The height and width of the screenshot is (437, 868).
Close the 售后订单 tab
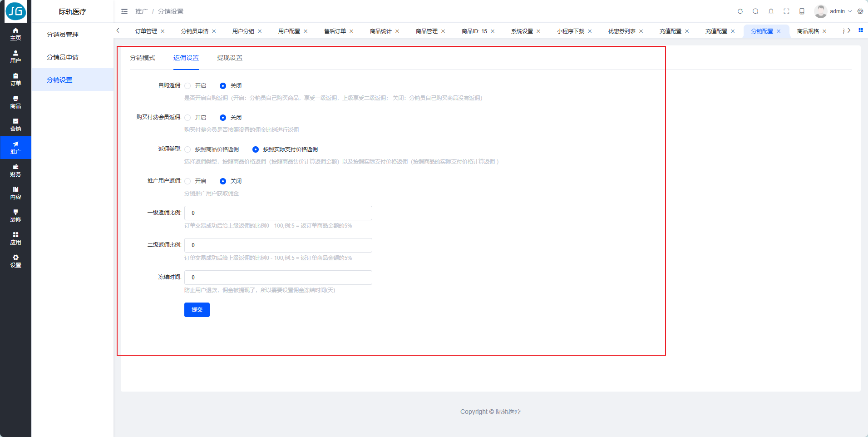click(x=351, y=31)
